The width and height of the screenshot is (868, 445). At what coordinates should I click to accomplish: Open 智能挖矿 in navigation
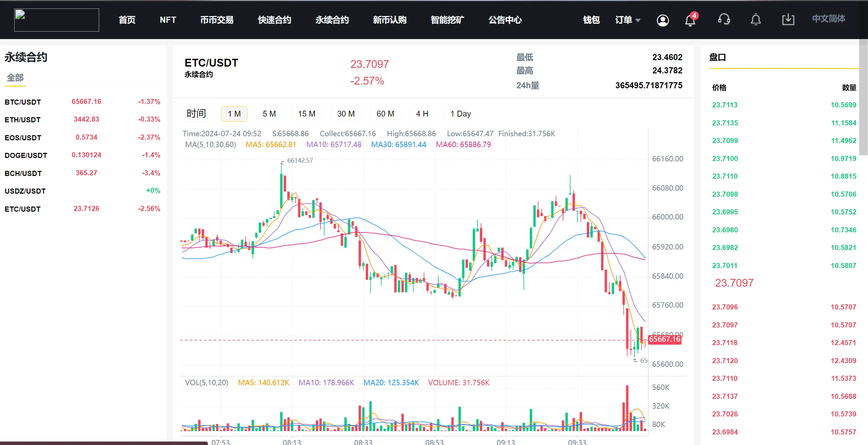coord(448,20)
